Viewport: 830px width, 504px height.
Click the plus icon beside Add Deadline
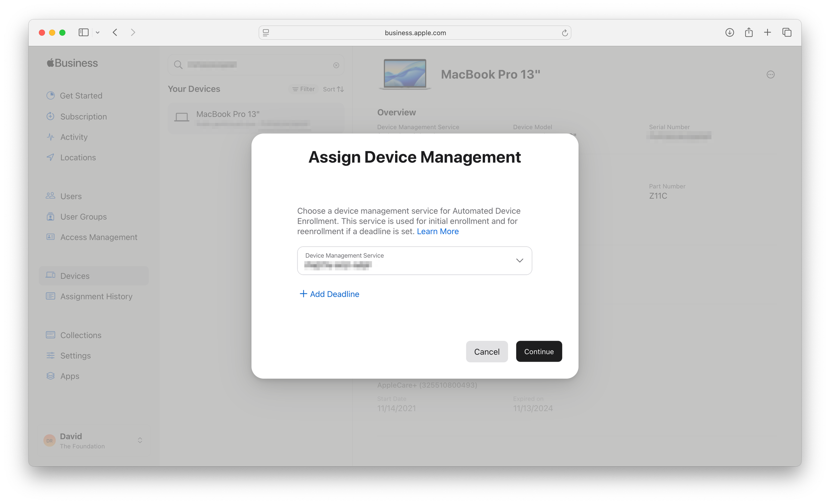coord(303,294)
